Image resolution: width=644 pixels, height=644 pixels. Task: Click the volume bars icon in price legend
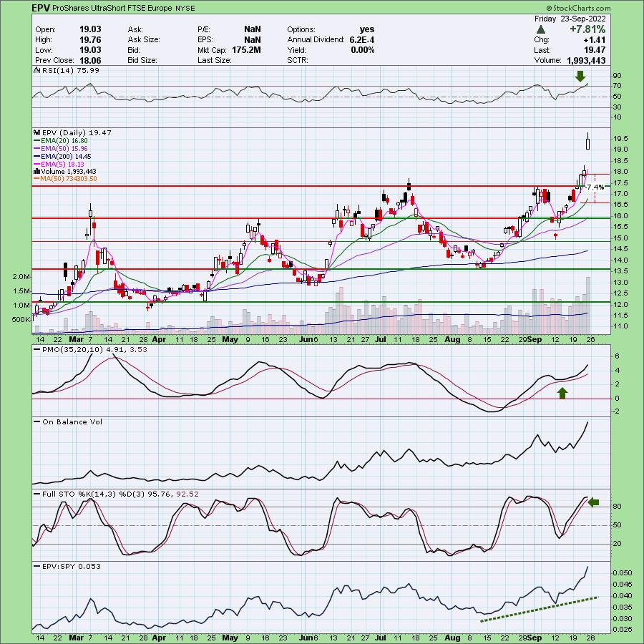tap(36, 171)
